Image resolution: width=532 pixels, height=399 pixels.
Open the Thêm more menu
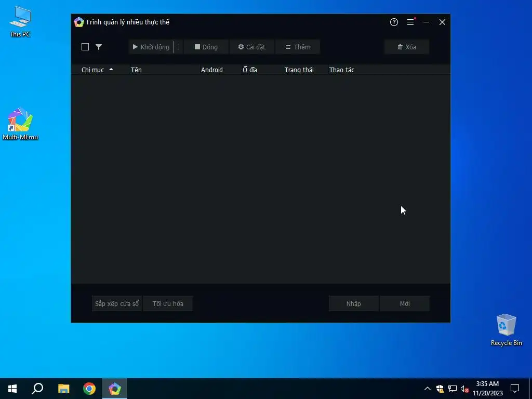click(x=298, y=47)
